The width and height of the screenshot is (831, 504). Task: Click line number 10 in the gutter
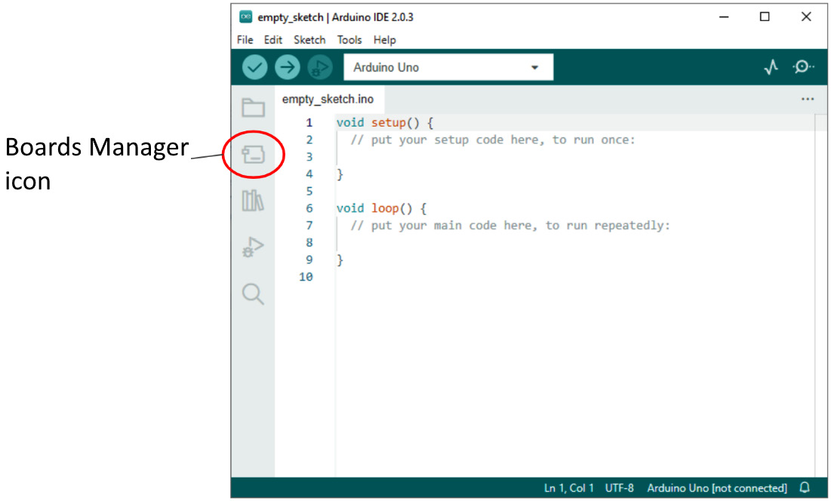[306, 277]
